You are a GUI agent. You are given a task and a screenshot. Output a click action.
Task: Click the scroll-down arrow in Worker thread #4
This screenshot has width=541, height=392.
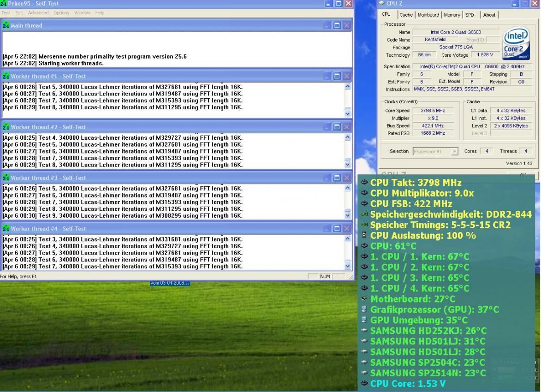click(347, 266)
